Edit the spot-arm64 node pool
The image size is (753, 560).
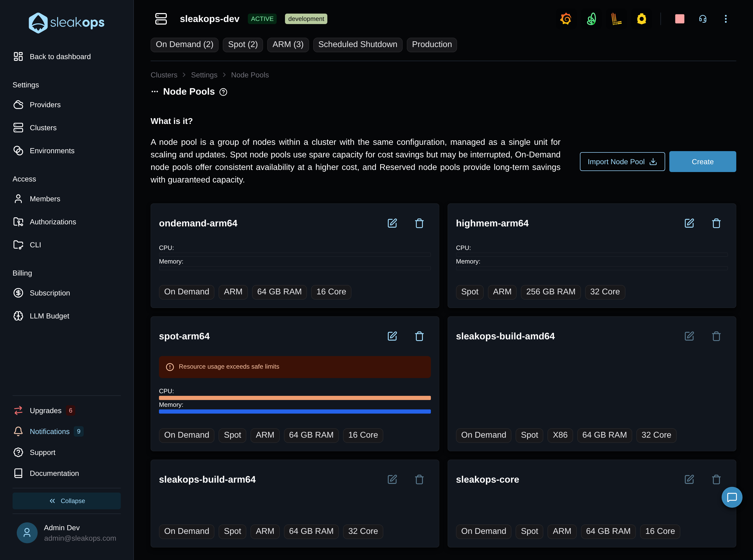(392, 336)
